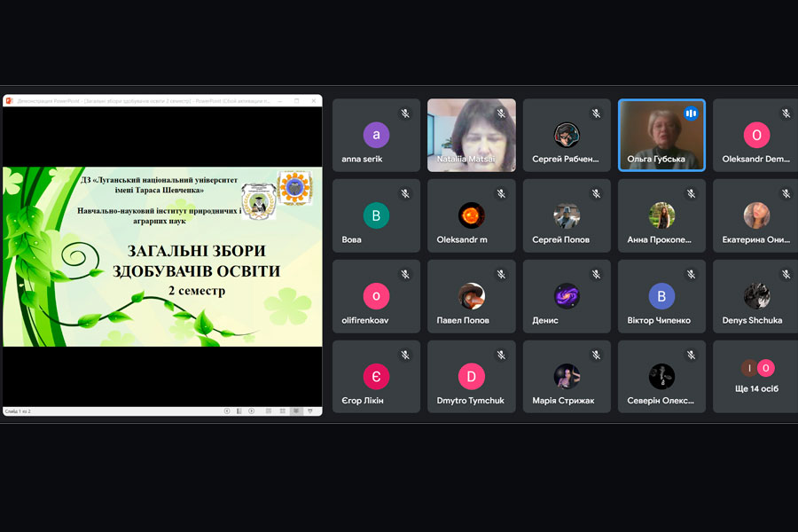This screenshot has height=532, width=798.
Task: Open the 'Ще 14 осіб' more participants tile
Action: point(755,376)
